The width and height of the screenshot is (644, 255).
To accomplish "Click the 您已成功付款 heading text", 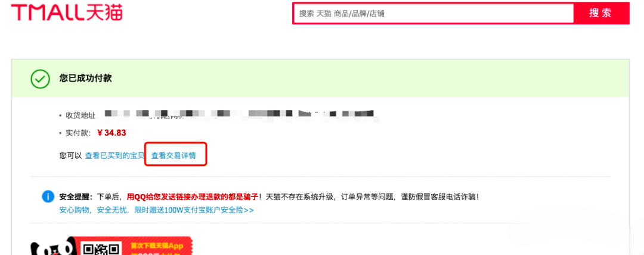I will pos(85,78).
